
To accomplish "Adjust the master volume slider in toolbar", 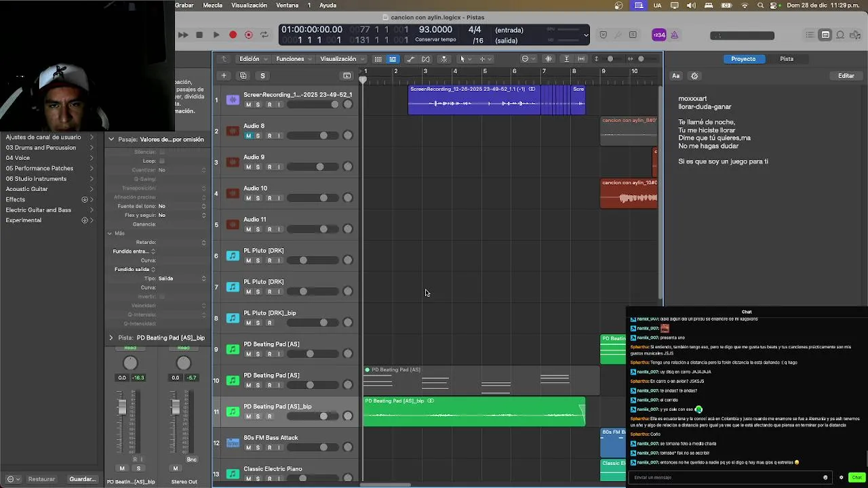I will pyautogui.click(x=742, y=35).
